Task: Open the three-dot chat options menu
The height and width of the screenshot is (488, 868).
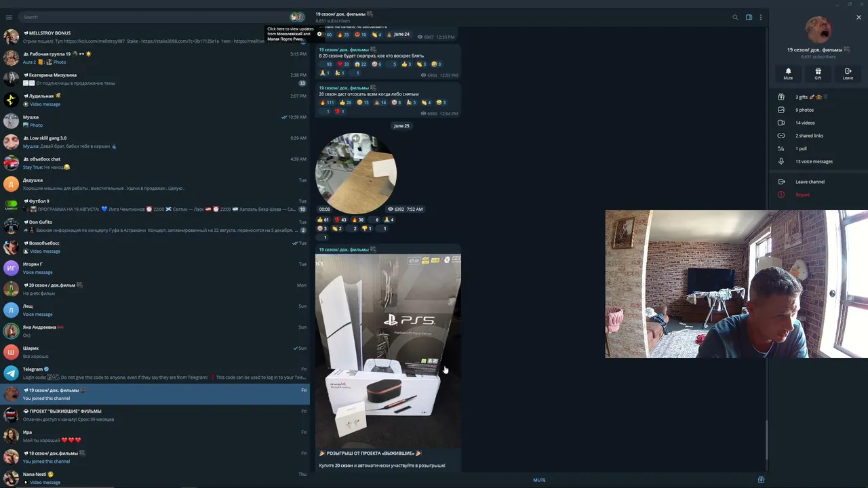Action: [761, 17]
